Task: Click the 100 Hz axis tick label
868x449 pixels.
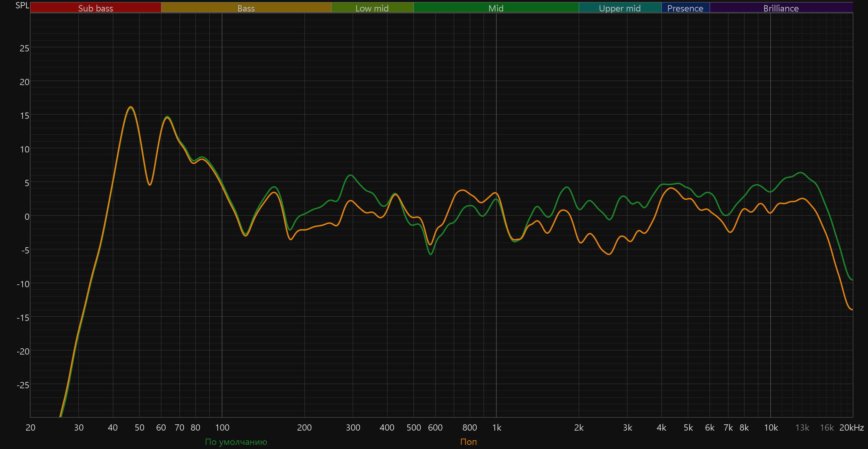Action: click(x=222, y=427)
